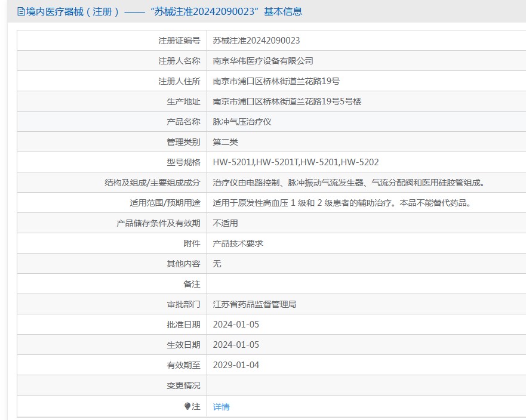Click the registrant name 南京华伟医疗设备有限公司

click(x=263, y=61)
